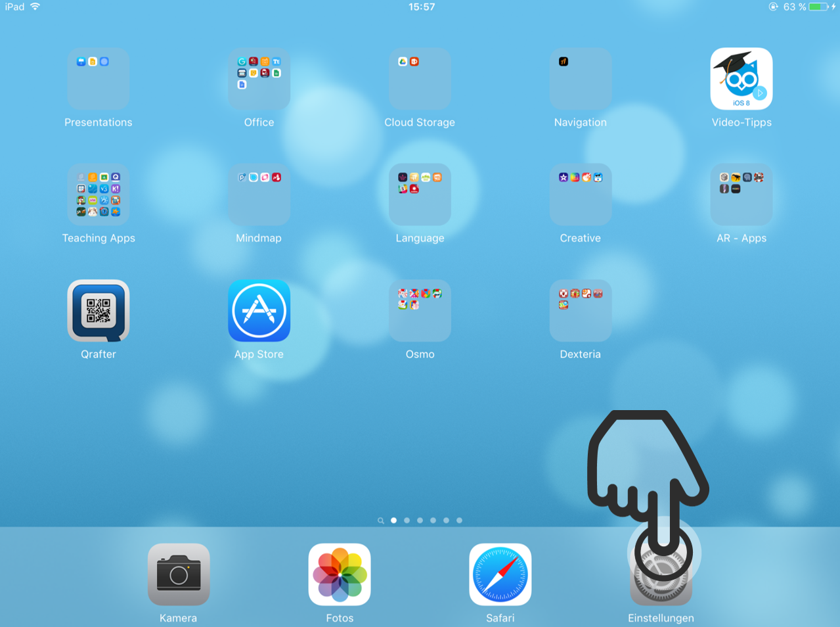Launch the Qrafter QR scanner app
The image size is (840, 627).
point(99,311)
